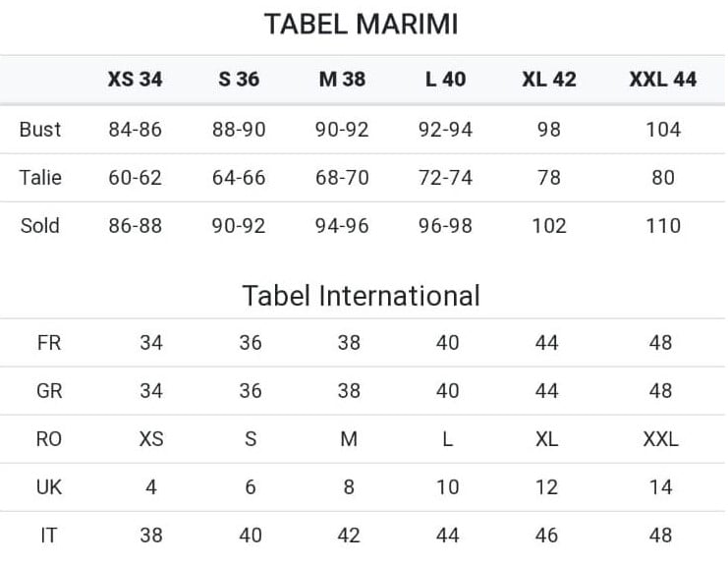728x566 pixels.
Task: Click the S 36 column header
Action: (x=239, y=80)
